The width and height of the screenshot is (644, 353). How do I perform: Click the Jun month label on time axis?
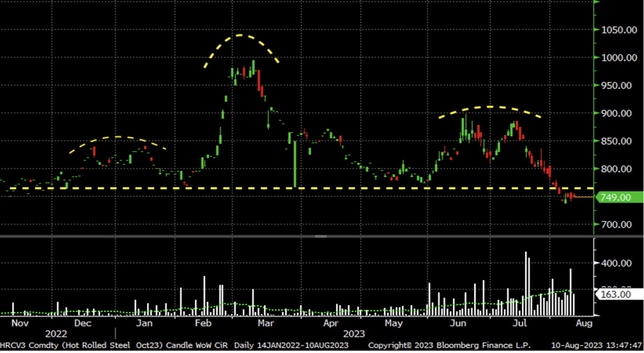pyautogui.click(x=458, y=323)
